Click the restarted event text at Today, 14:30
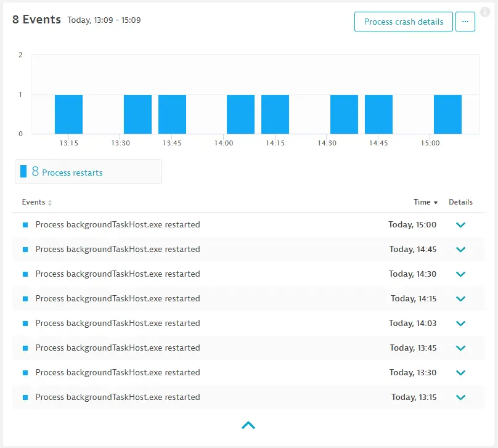Viewport: 498px width, 448px height. coord(118,274)
